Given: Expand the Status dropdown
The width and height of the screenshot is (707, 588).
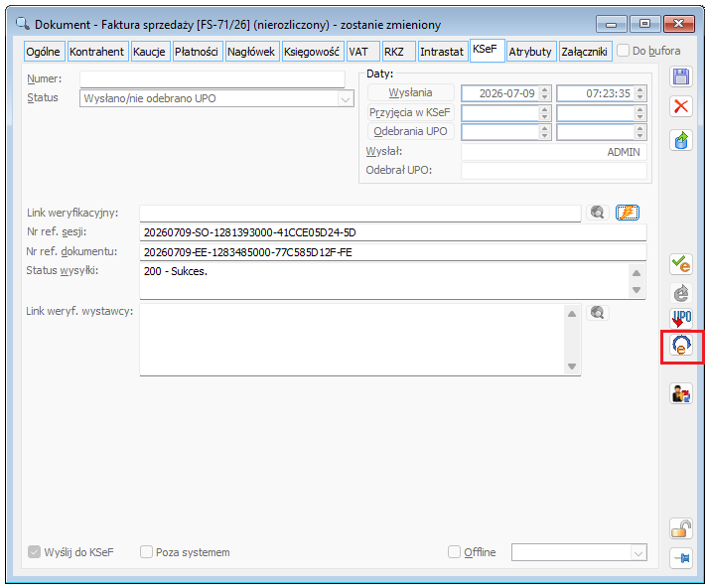Looking at the screenshot, I should point(346,98).
